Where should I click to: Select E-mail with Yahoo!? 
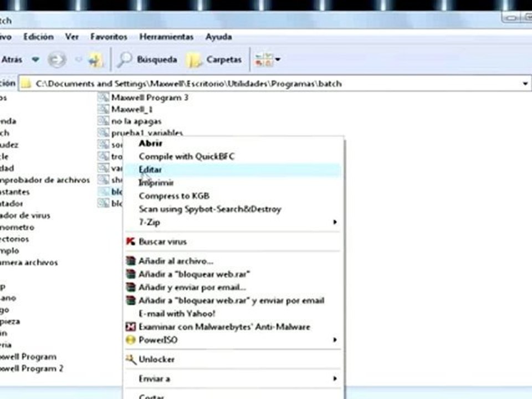(x=233, y=314)
